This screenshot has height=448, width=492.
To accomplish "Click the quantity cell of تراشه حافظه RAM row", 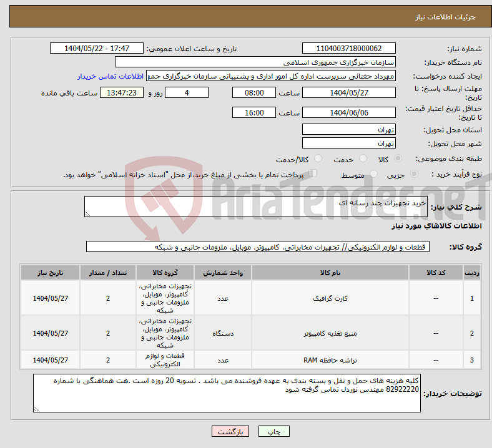I will tap(108, 360).
